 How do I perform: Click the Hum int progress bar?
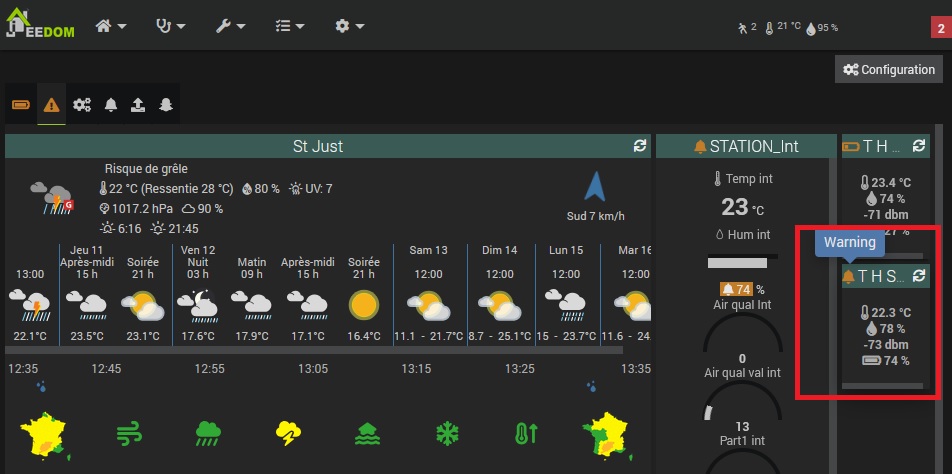tap(742, 262)
